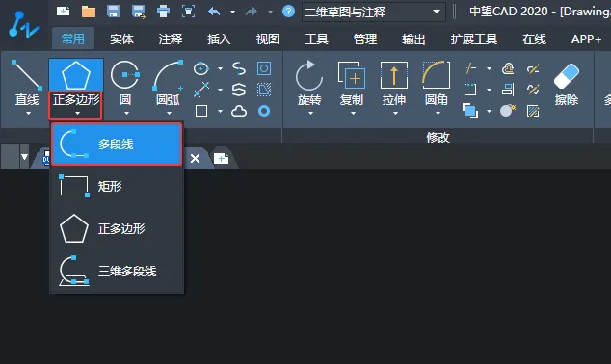The height and width of the screenshot is (364, 611).
Task: Expand the dropdown arrow under 旋转
Action: (310, 114)
